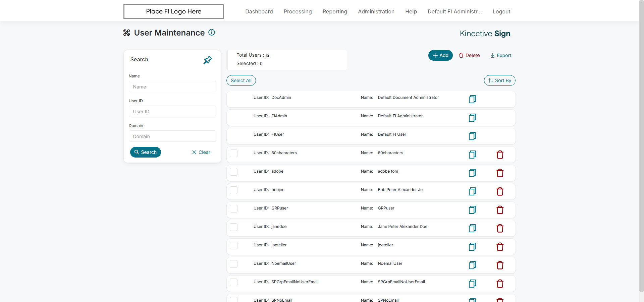Tick the checkbox for 60characters user

coord(234,153)
